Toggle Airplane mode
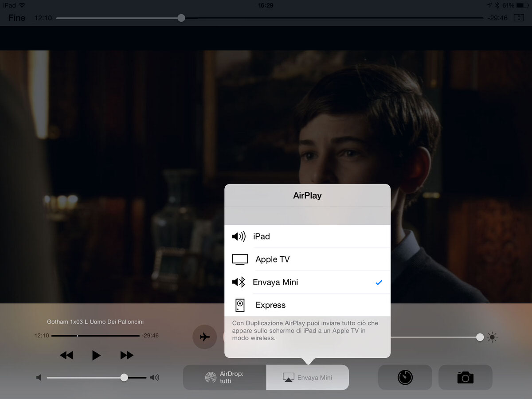This screenshot has width=532, height=399. (x=204, y=337)
